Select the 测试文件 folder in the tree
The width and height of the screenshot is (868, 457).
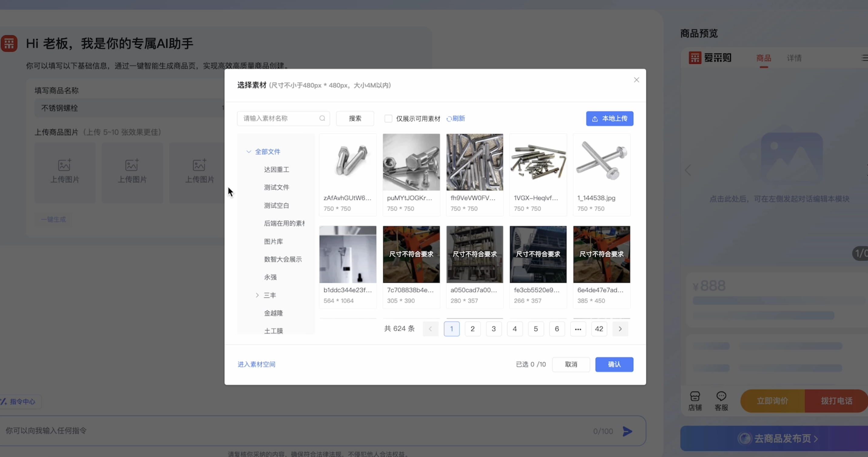(276, 188)
